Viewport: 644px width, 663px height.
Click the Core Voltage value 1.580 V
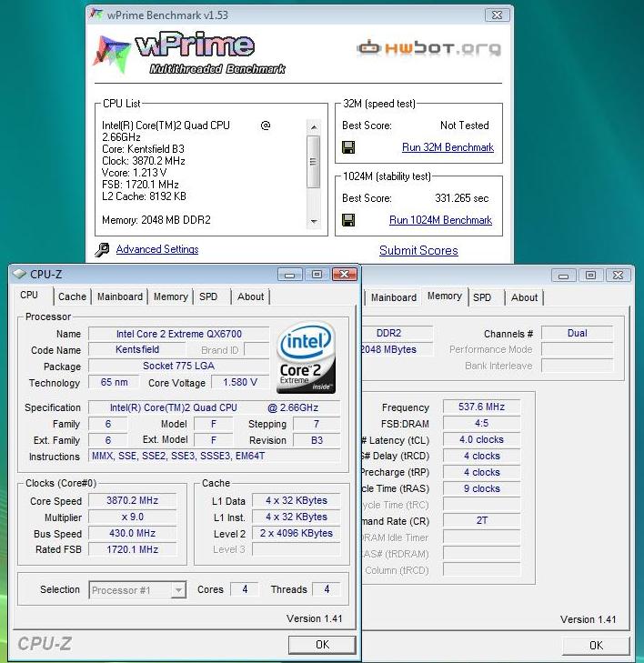240,382
